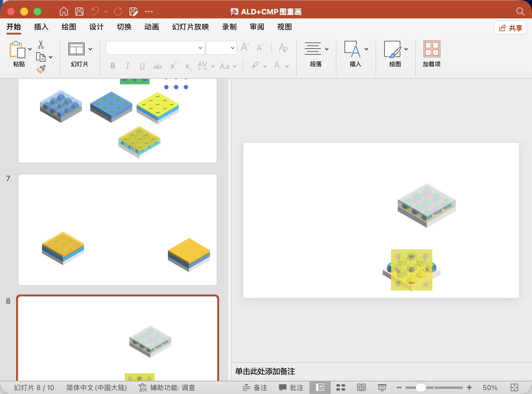Click the search magnifier icon
This screenshot has height=394, width=532.
click(x=520, y=12)
